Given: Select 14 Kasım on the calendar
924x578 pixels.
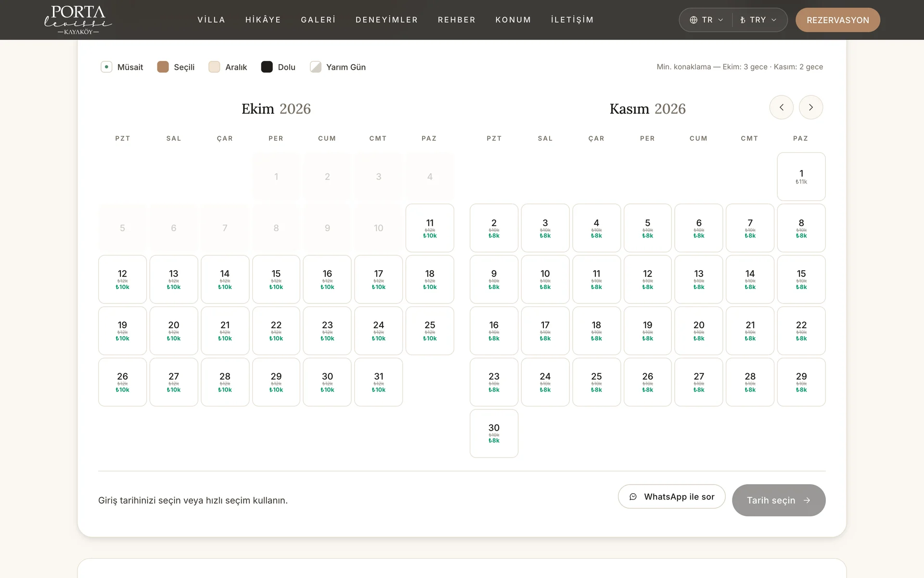Looking at the screenshot, I should tap(750, 279).
